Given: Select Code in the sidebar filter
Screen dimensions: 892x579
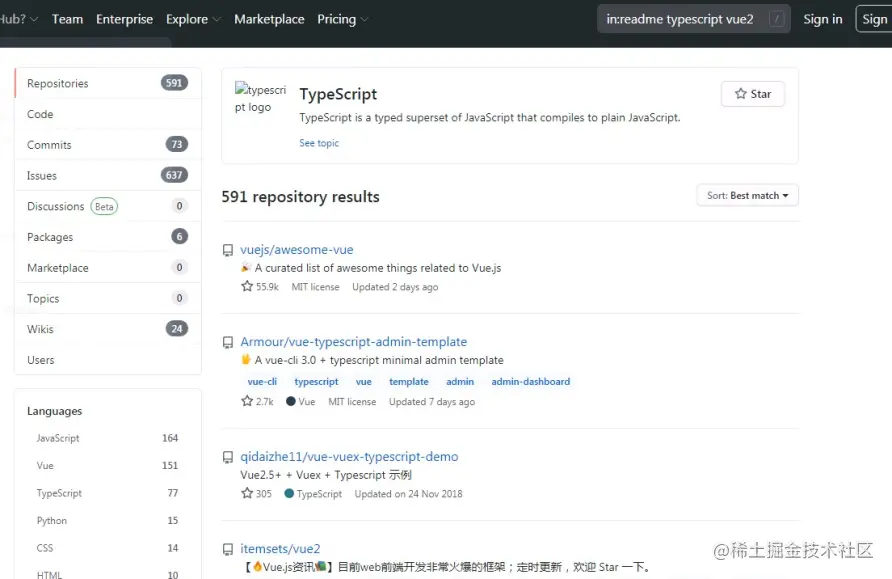Looking at the screenshot, I should pos(108,114).
